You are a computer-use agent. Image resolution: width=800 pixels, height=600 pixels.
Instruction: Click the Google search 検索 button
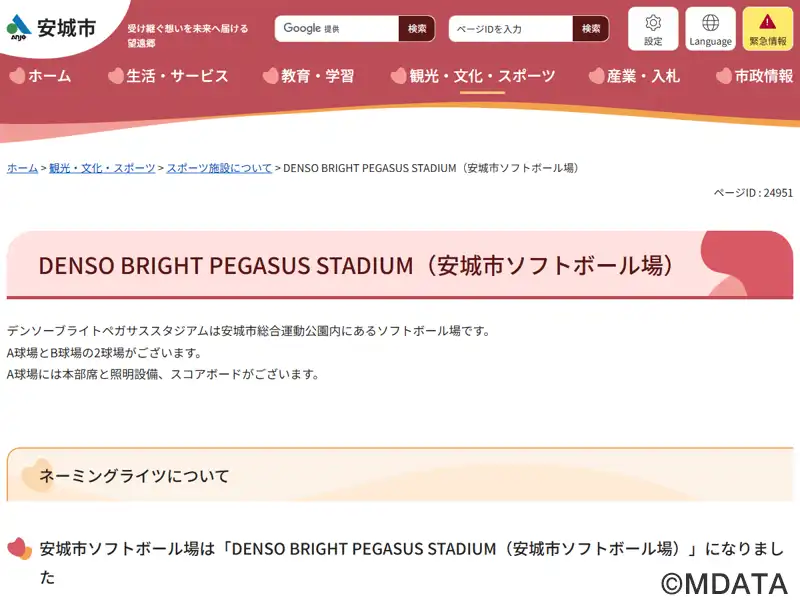pyautogui.click(x=417, y=29)
